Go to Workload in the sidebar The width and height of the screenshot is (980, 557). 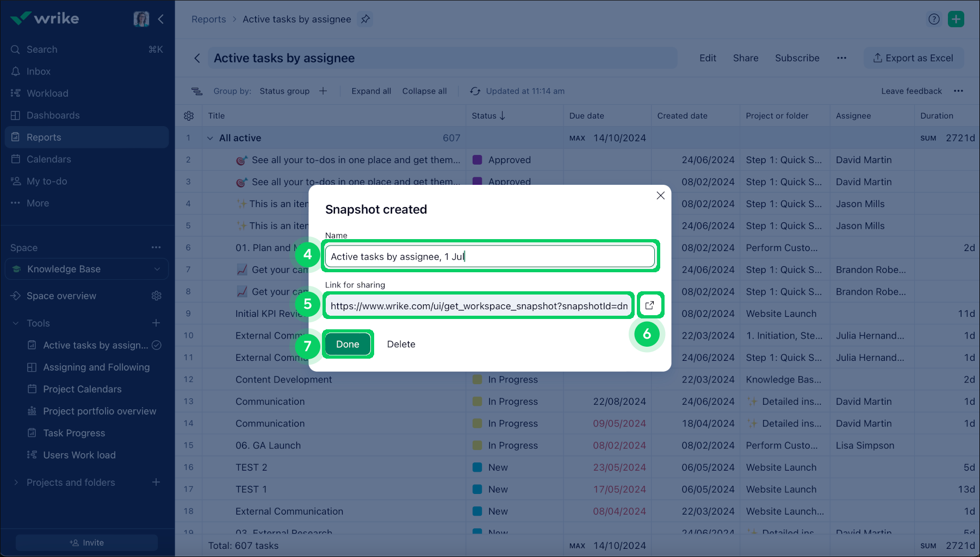pos(47,93)
